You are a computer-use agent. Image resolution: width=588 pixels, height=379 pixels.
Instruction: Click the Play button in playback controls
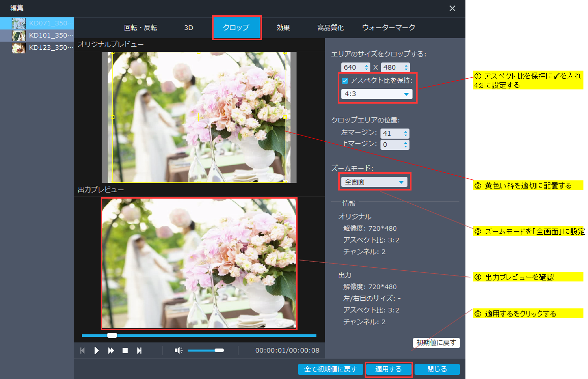(97, 351)
